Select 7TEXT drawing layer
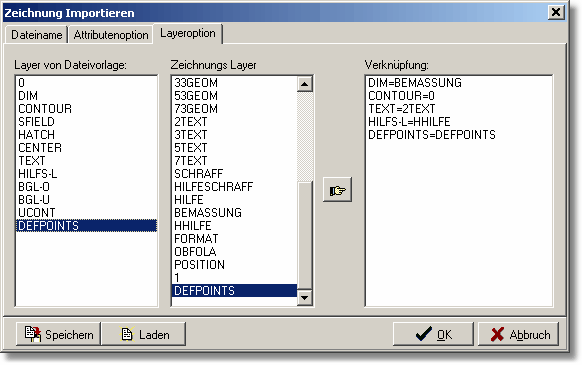 (x=234, y=161)
